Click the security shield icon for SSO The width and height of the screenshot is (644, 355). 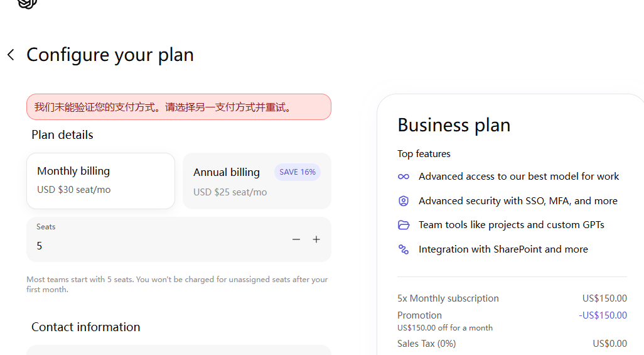(x=404, y=200)
